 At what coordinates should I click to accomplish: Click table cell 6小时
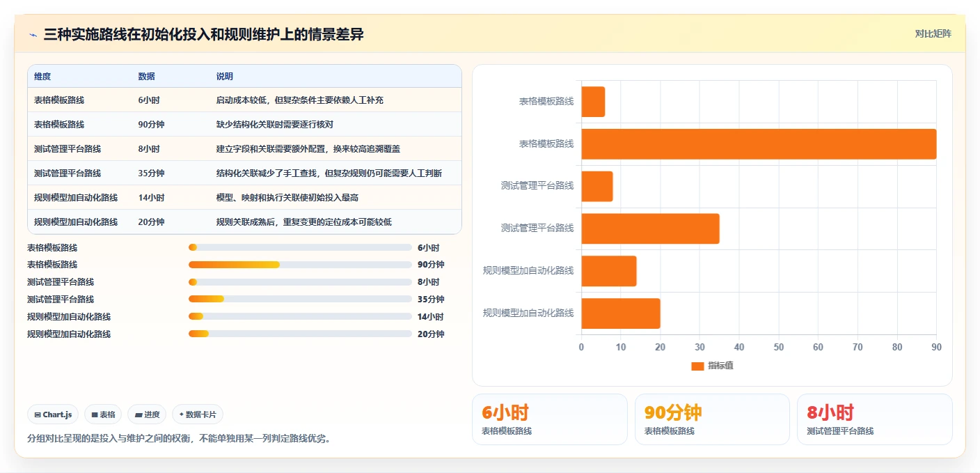click(x=149, y=100)
